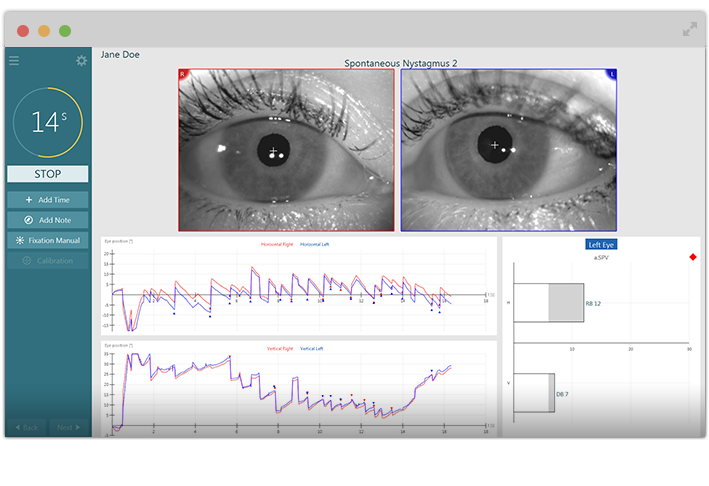Click the 14s countdown timer circle
The image size is (709, 486).
(x=48, y=122)
